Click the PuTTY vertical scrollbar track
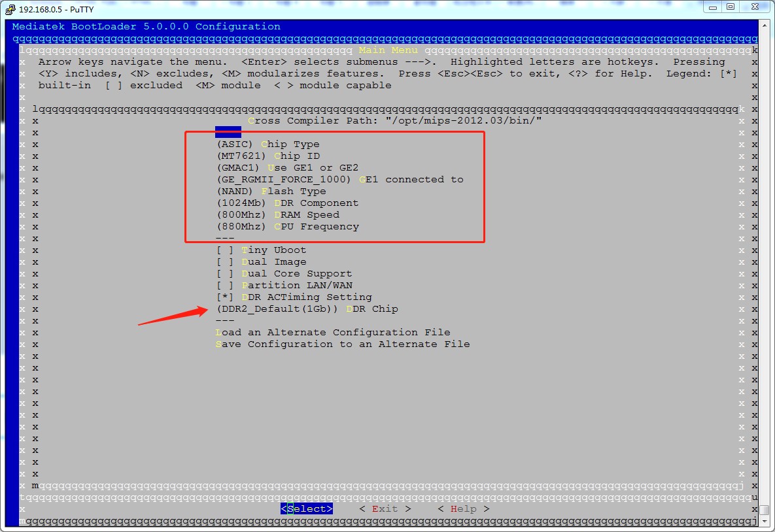The width and height of the screenshot is (775, 532). click(x=764, y=267)
